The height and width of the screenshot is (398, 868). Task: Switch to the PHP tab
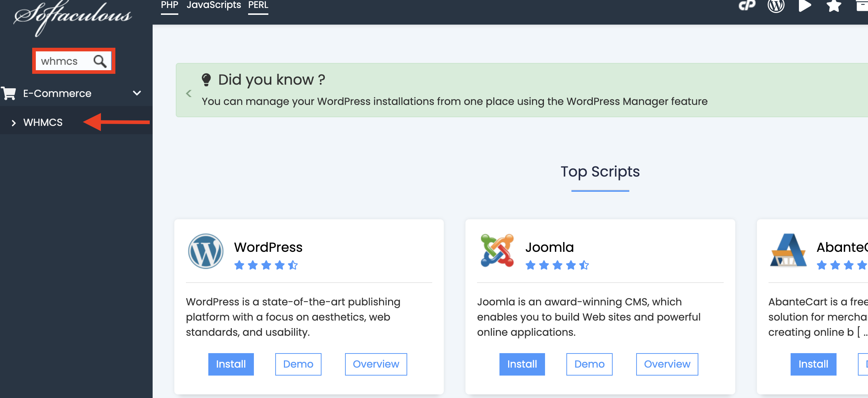tap(169, 5)
